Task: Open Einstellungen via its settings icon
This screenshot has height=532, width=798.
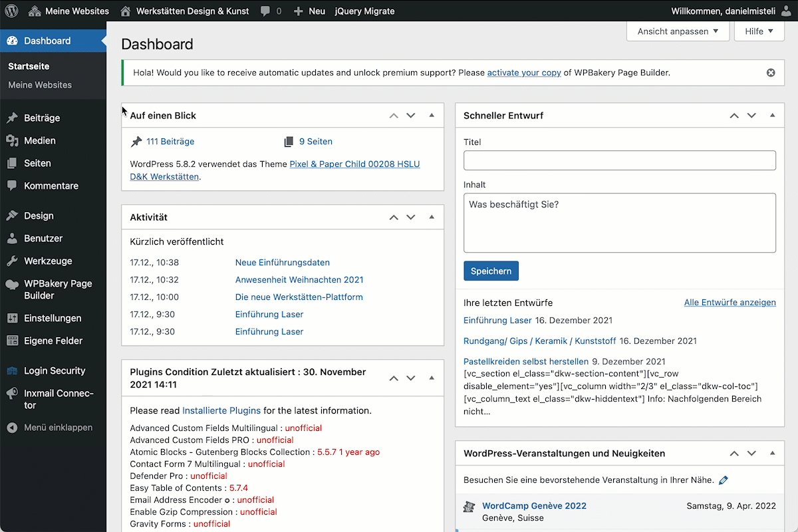Action: [x=12, y=318]
